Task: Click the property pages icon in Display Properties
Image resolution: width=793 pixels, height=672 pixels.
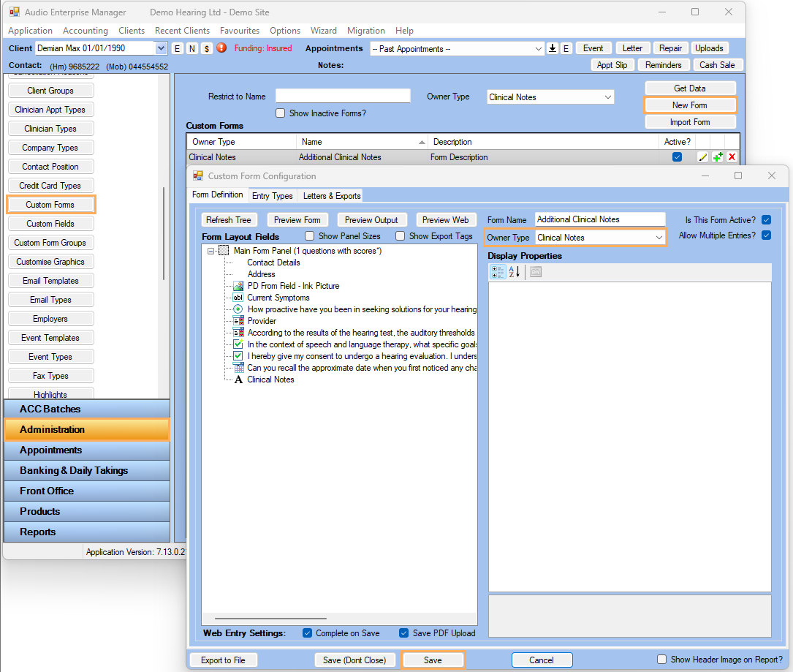Action: coord(536,271)
